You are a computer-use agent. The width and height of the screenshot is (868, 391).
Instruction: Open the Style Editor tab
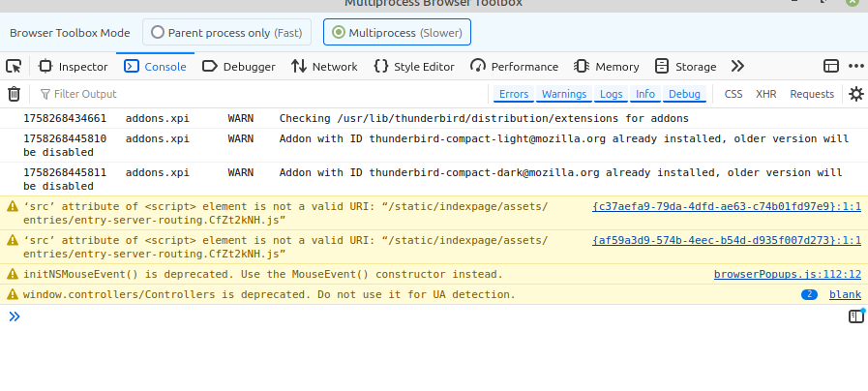click(413, 67)
